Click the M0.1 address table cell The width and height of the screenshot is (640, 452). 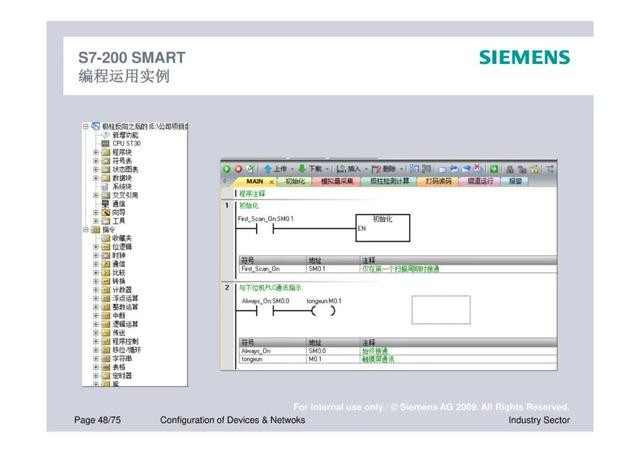[x=333, y=359]
